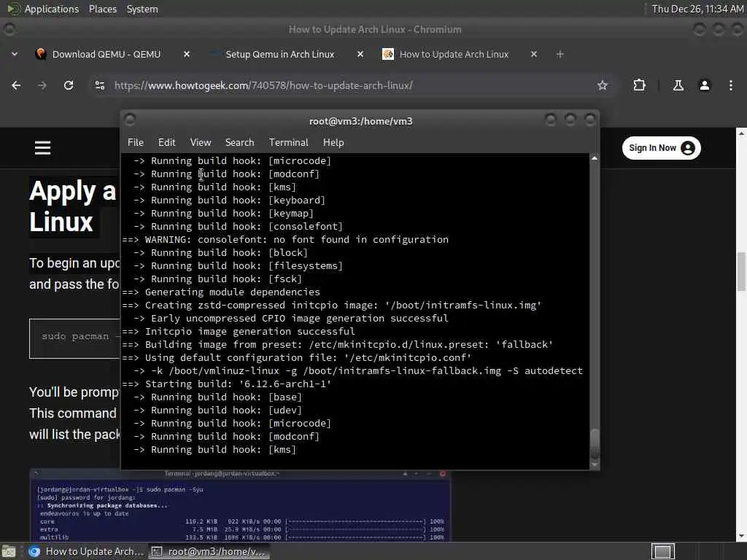747x560 pixels.
Task: Open Chromium three-dot menu
Action: [731, 85]
